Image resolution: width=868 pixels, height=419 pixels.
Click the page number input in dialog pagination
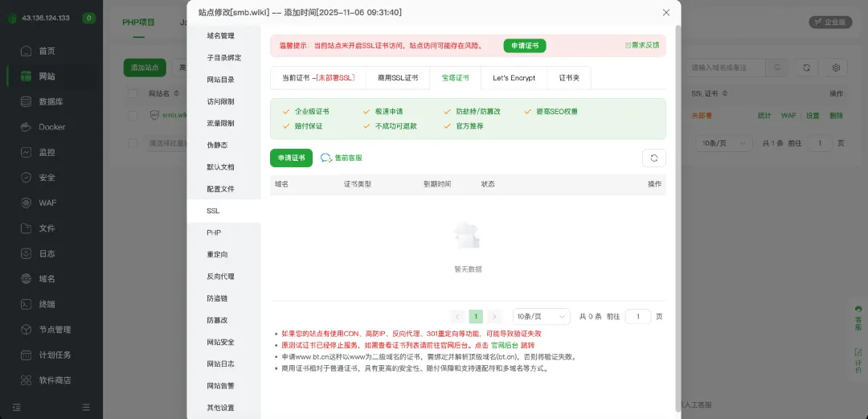point(637,317)
